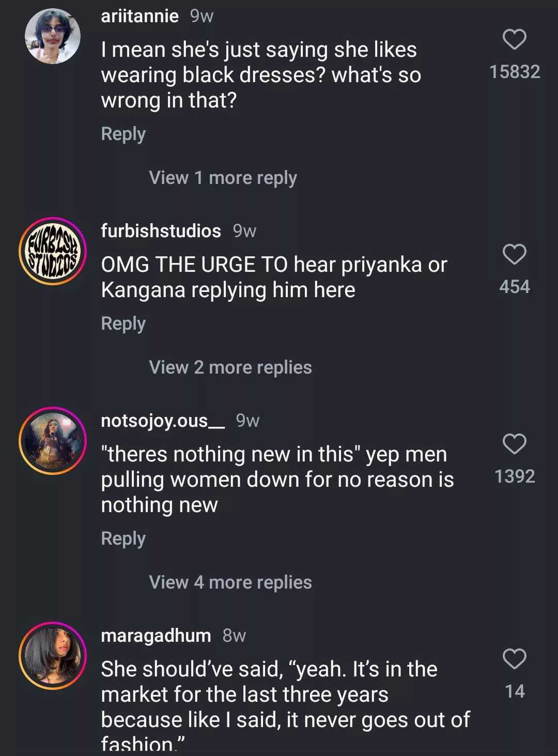Tap the heart on maragadhum's comment

coord(515,659)
